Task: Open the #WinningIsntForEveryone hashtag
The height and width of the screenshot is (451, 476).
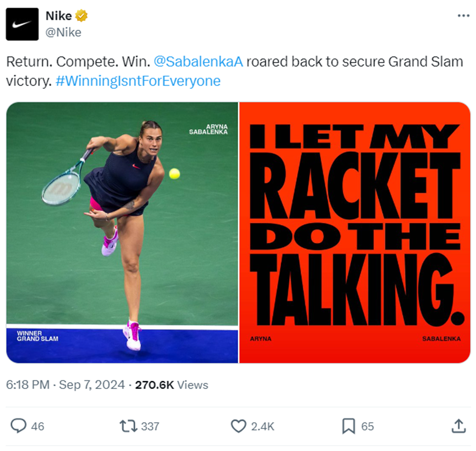Action: (x=138, y=81)
